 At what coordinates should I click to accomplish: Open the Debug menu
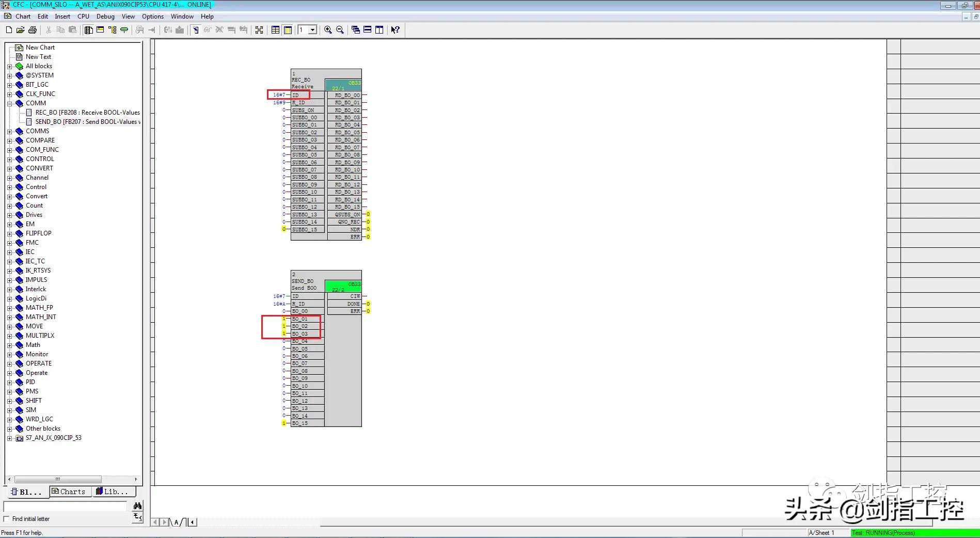pyautogui.click(x=105, y=17)
